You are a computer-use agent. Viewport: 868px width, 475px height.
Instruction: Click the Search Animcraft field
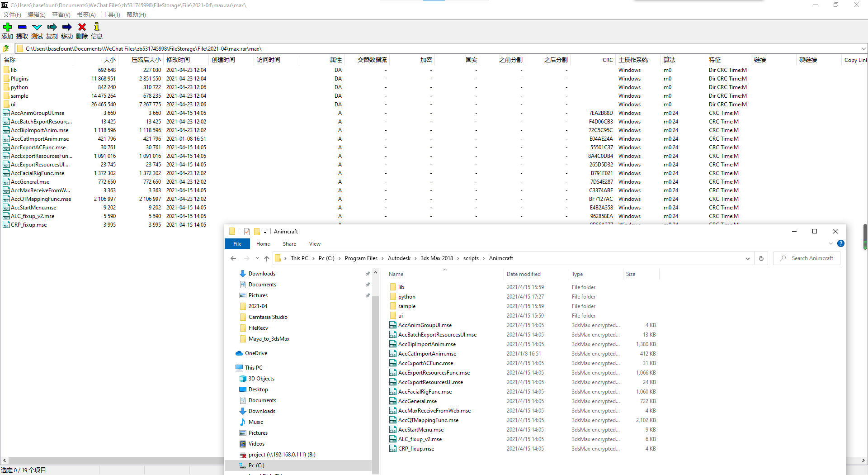807,258
